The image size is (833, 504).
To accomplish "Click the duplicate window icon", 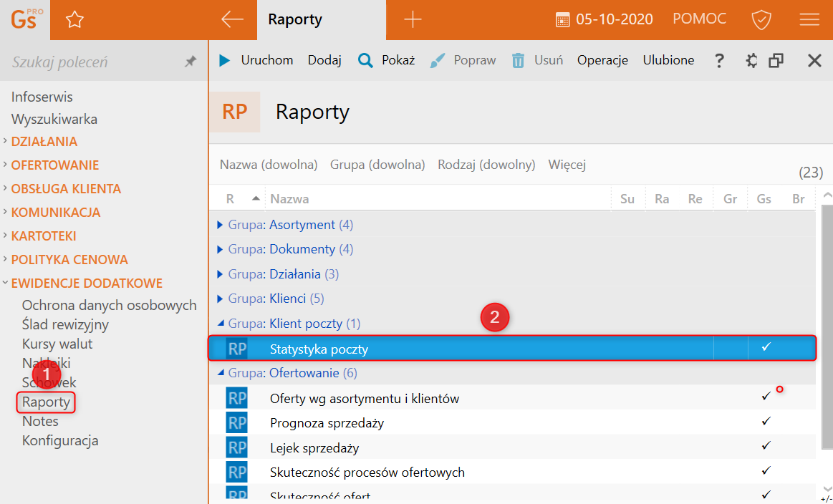I will [x=776, y=61].
